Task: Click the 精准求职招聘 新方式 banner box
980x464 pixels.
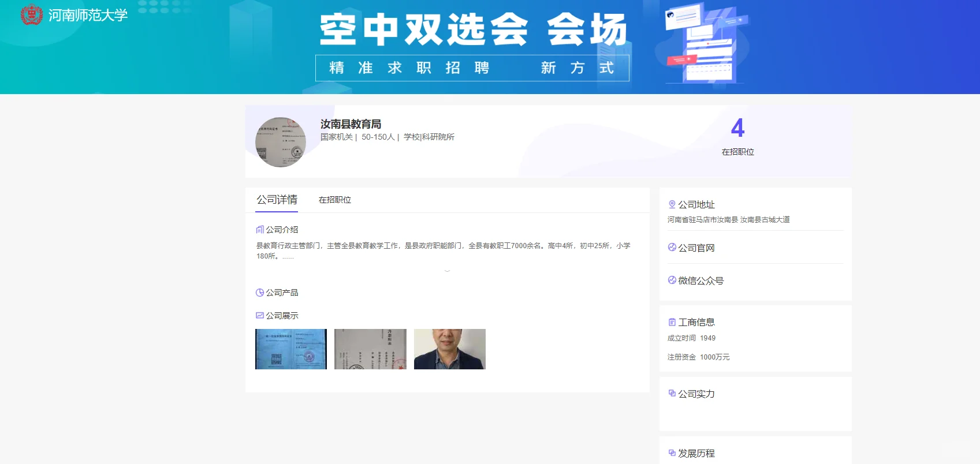Action: pos(472,68)
